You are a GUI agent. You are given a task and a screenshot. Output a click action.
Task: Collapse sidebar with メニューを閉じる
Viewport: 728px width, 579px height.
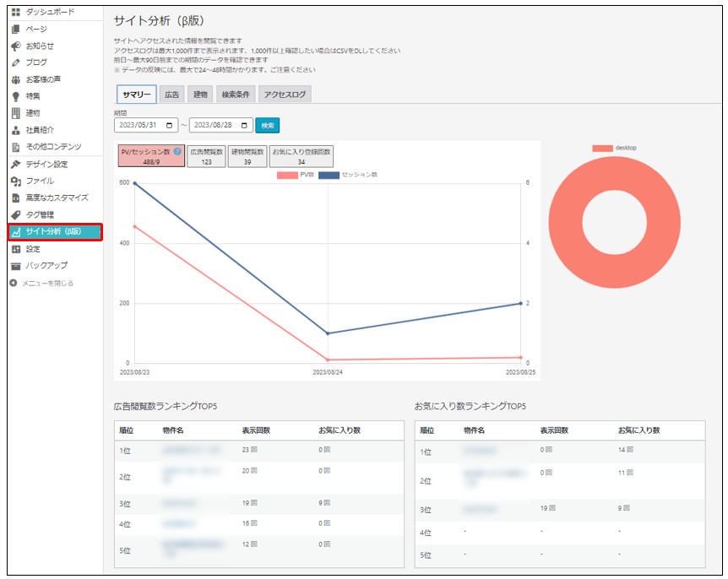point(46,283)
